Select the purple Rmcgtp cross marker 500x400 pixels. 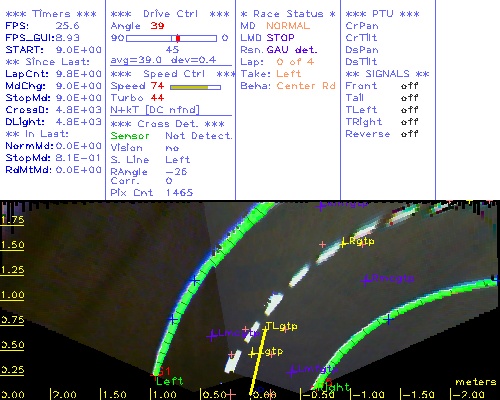point(366,280)
